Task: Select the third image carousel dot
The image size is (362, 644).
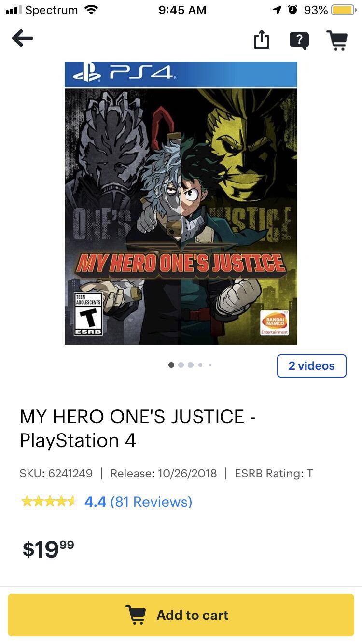Action: pos(191,365)
